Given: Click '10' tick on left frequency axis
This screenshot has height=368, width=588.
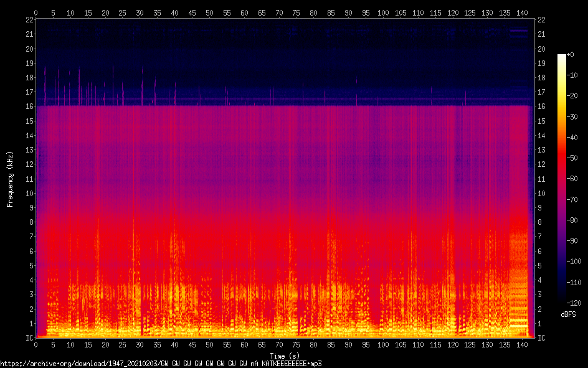Looking at the screenshot, I should (30, 194).
